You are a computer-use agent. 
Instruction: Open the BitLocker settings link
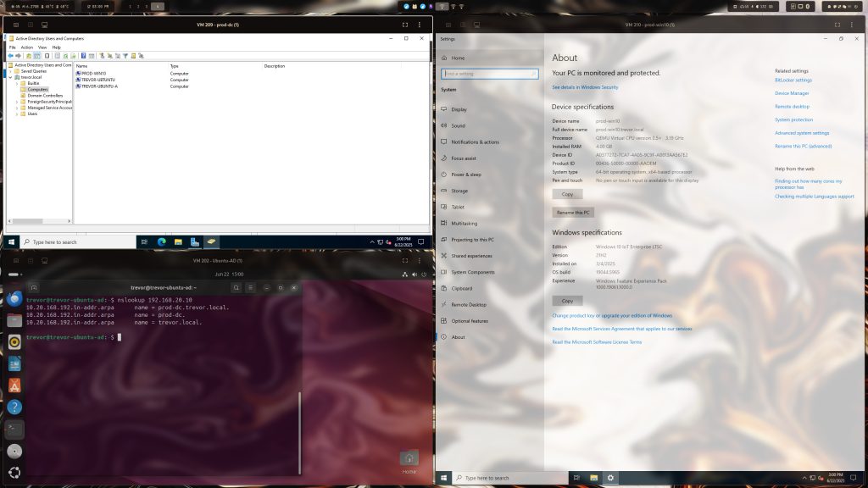click(793, 80)
